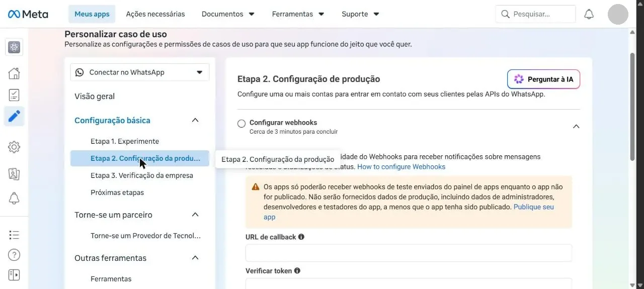Select Etapa 3. Verificação da empresa
The height and width of the screenshot is (289, 644).
pos(142,175)
